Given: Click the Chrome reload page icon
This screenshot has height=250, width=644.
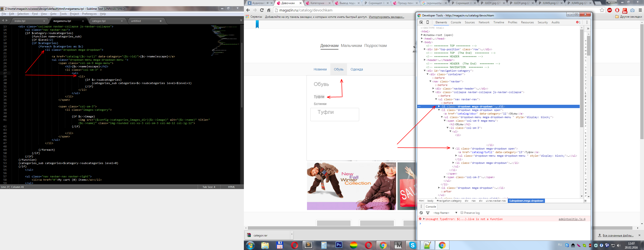Looking at the screenshot, I should 262,10.
